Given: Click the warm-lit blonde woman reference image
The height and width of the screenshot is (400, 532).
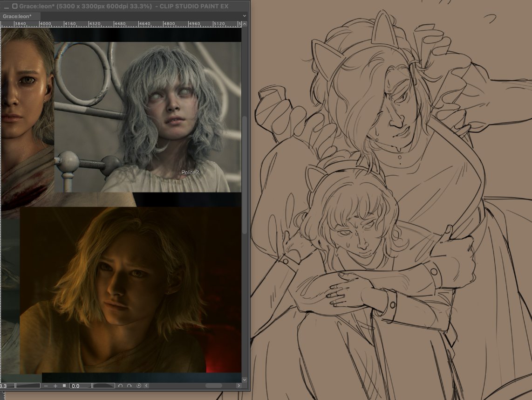Looking at the screenshot, I should (130, 290).
